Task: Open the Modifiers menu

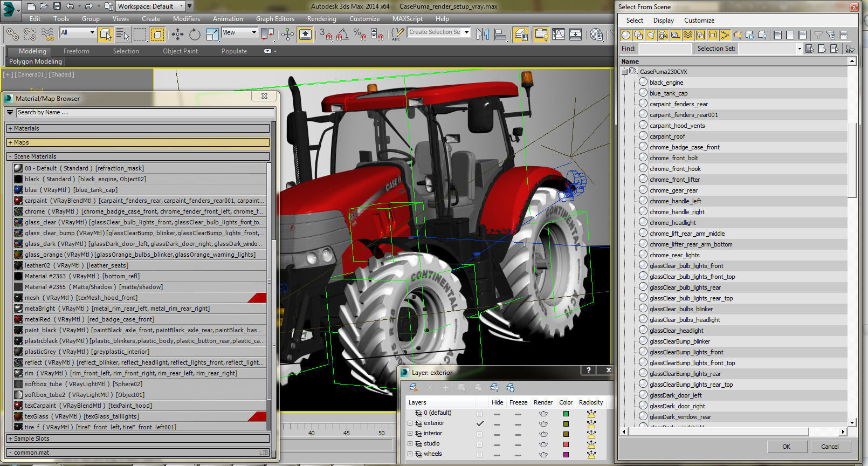Action: tap(187, 18)
